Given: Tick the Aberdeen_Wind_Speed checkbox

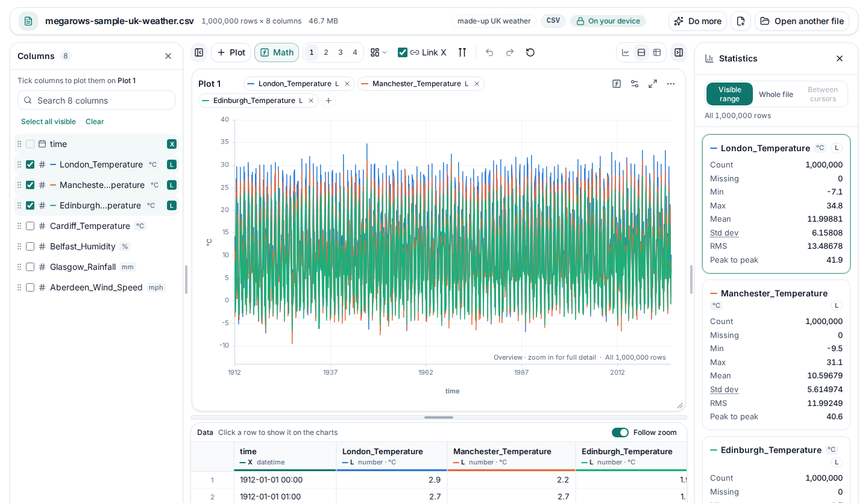Looking at the screenshot, I should point(30,287).
